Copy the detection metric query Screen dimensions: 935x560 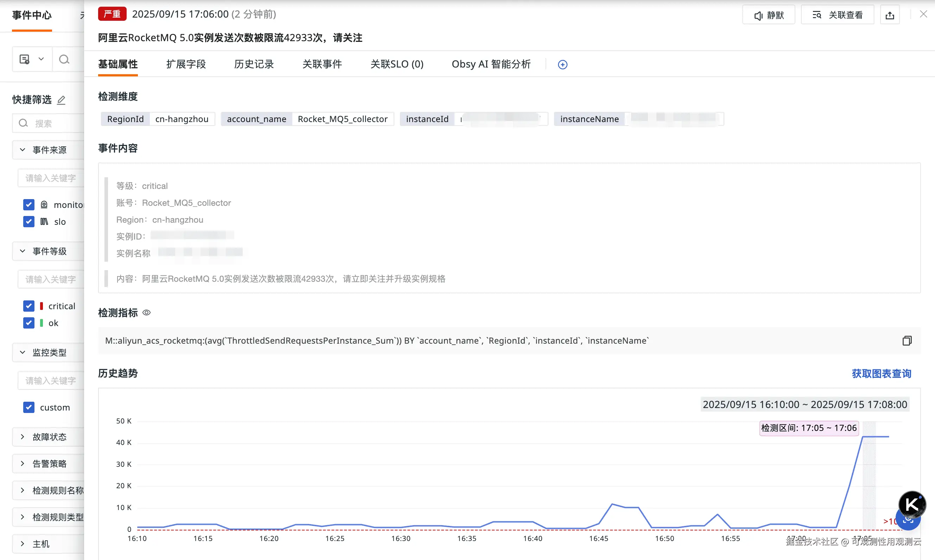907,341
